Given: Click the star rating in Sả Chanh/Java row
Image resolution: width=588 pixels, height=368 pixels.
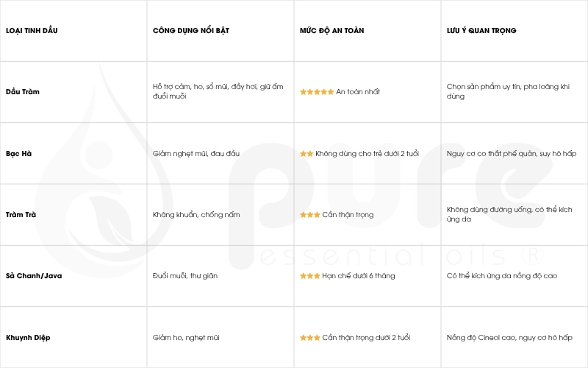Looking at the screenshot, I should tap(309, 276).
